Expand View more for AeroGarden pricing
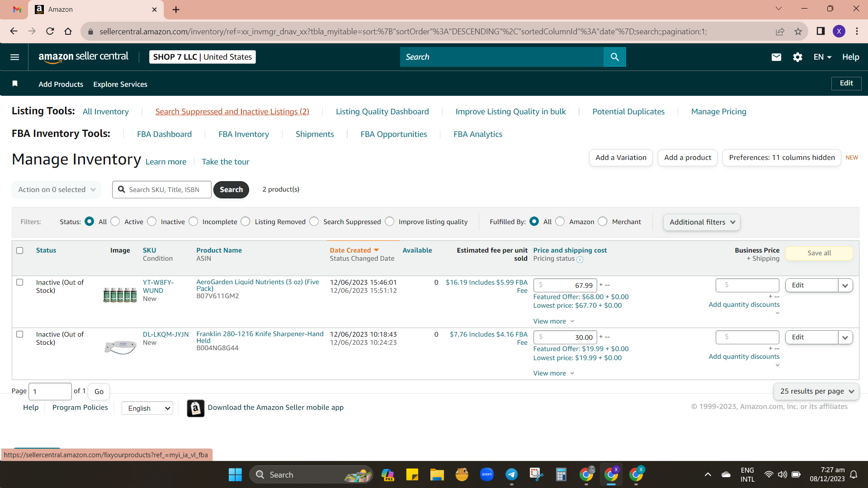 554,321
